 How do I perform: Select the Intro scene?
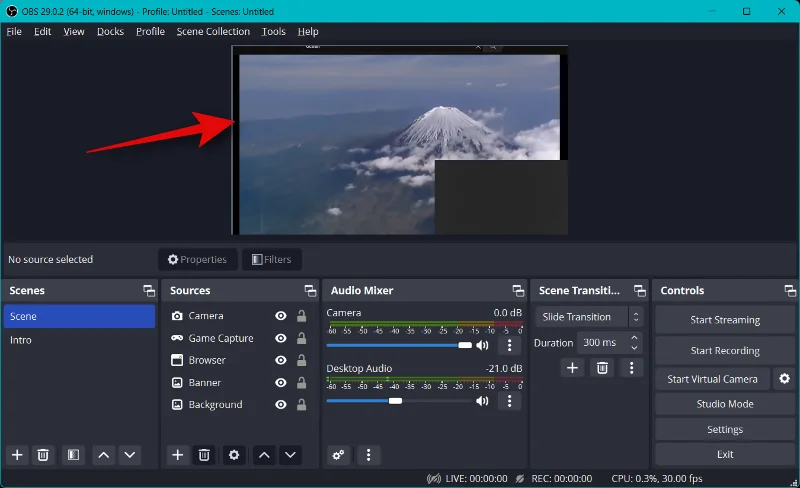(x=79, y=340)
